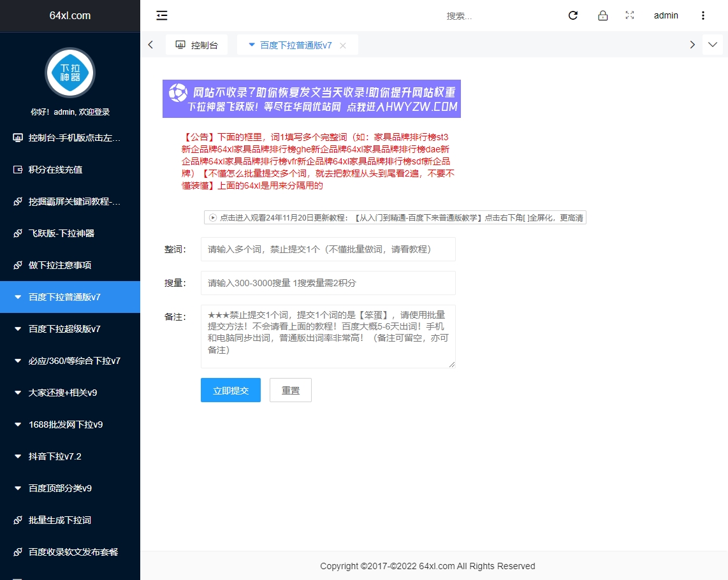
Task: Expand 必应/360/等综合下拉v7 sidebar menu
Action: pos(70,361)
